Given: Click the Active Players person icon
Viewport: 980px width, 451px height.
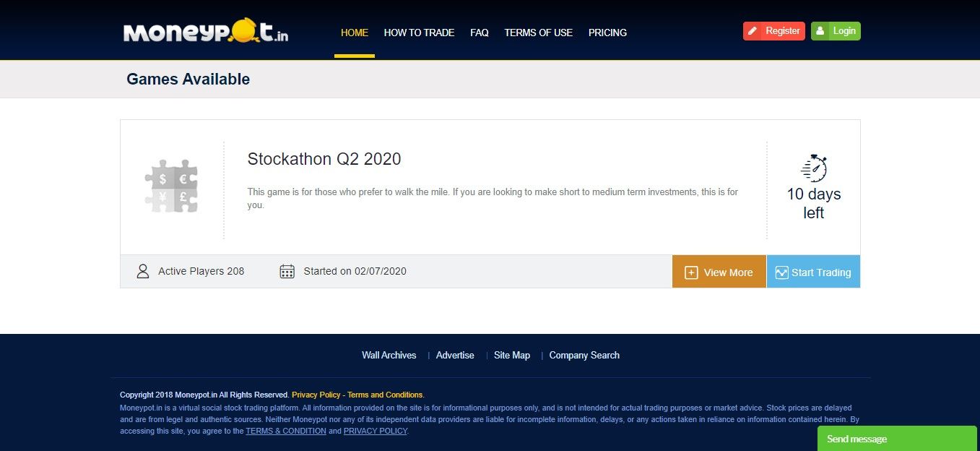Looking at the screenshot, I should 143,272.
